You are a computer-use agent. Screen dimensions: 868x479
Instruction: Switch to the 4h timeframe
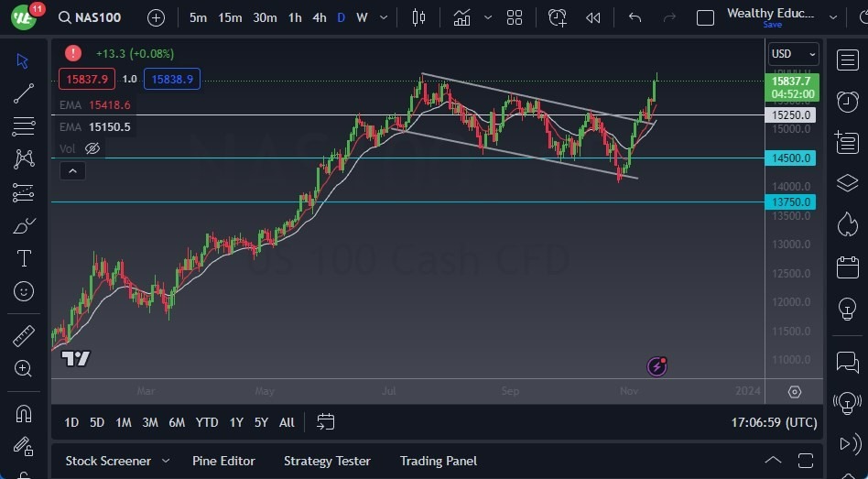coord(320,17)
